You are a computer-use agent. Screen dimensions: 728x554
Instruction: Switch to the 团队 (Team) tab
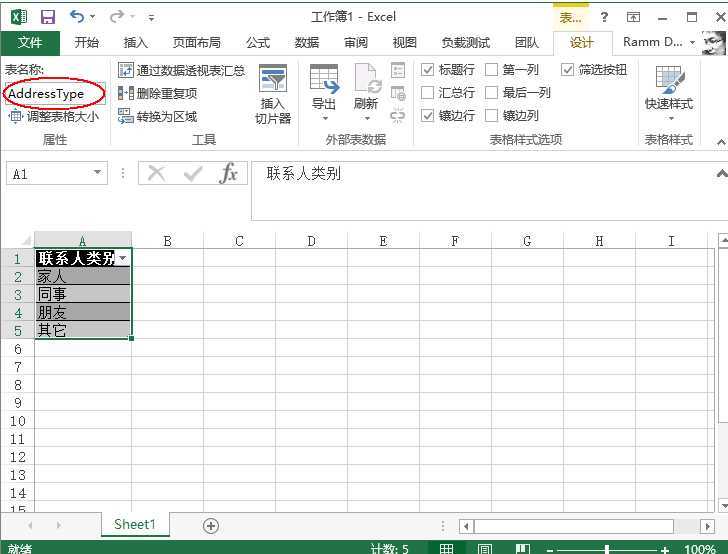(526, 43)
